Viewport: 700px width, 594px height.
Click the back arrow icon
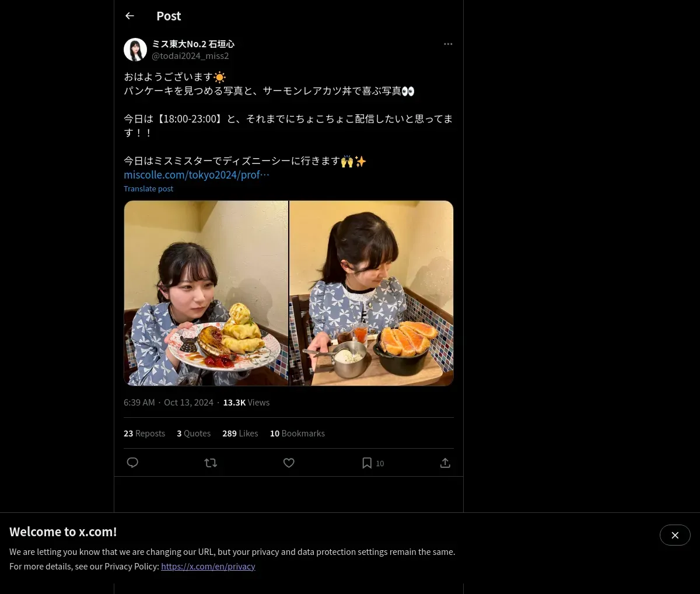point(129,16)
